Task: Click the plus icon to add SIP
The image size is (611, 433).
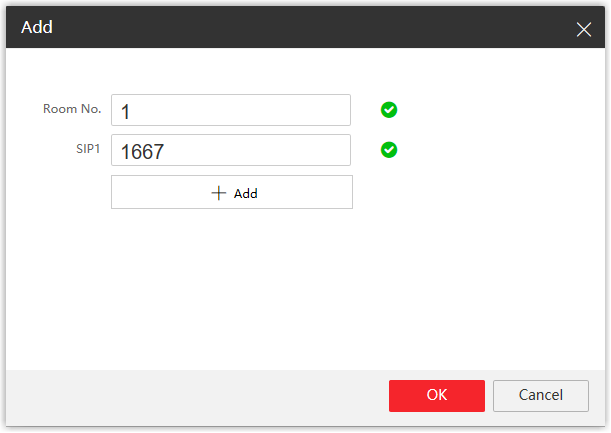Action: click(x=220, y=193)
